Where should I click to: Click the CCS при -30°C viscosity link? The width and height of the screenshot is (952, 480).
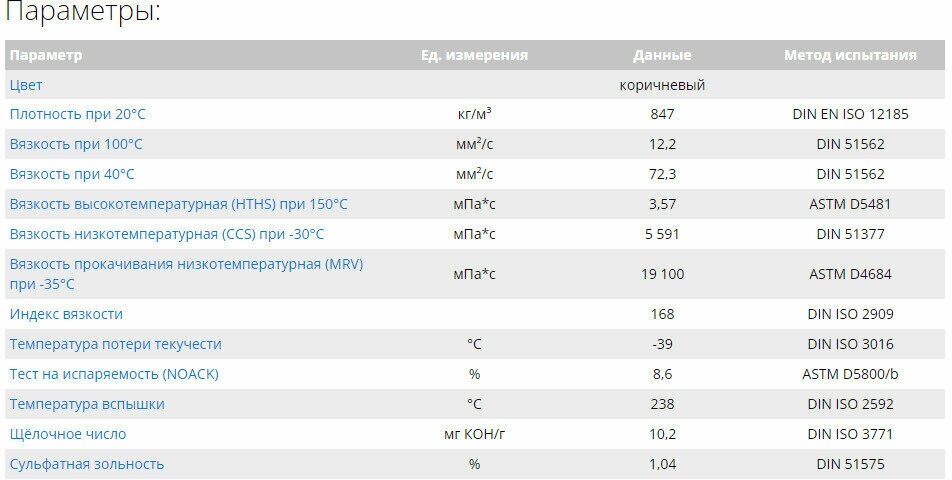(x=167, y=234)
